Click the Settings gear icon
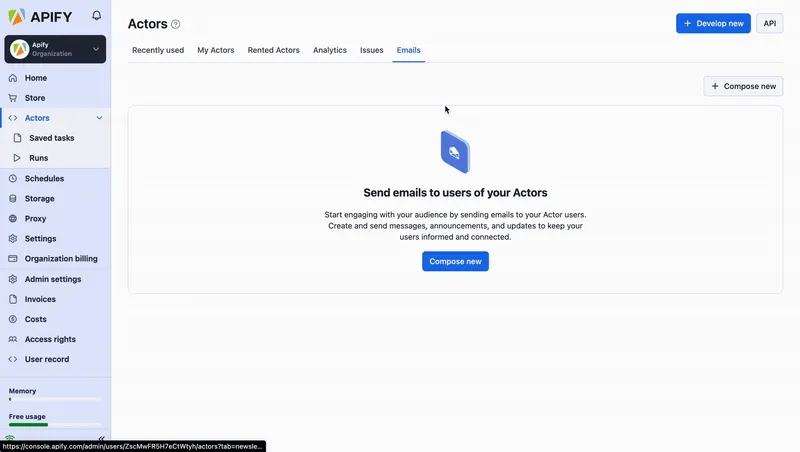This screenshot has height=452, width=800. point(13,239)
